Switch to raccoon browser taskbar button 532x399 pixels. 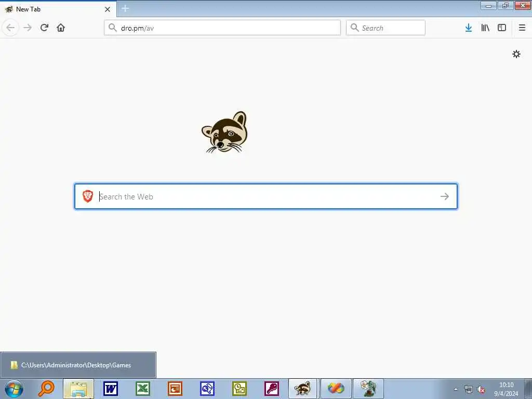click(303, 389)
